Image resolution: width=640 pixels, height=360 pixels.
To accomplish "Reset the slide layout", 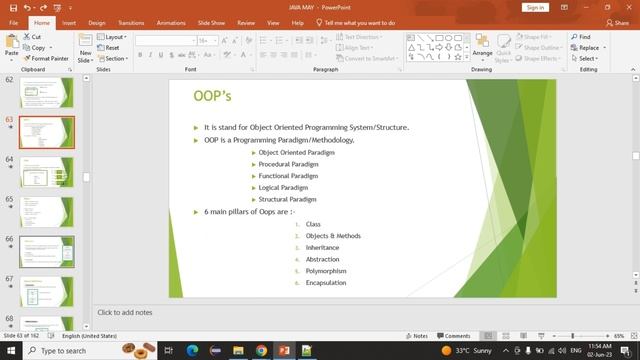I will click(x=108, y=48).
